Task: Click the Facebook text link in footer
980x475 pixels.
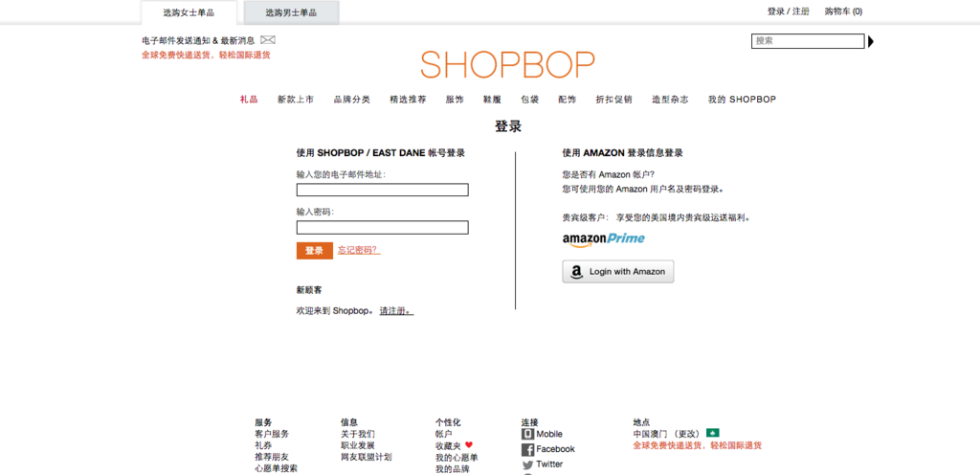Action: 556,449
